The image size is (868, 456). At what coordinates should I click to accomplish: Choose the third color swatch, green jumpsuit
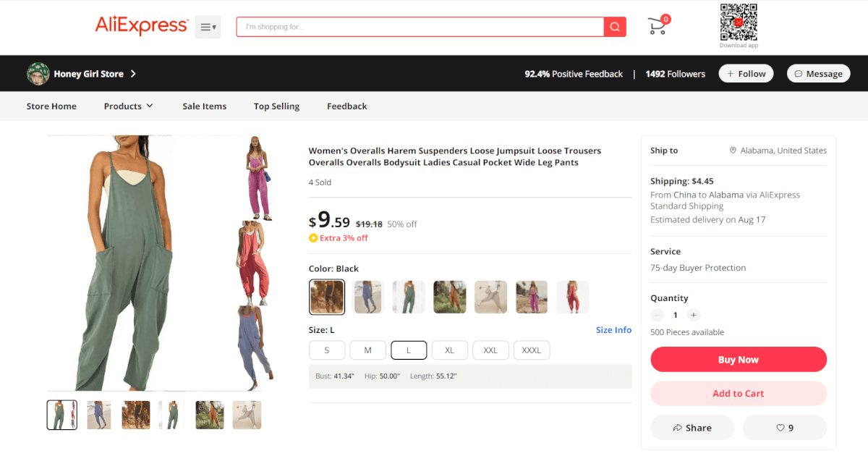pyautogui.click(x=409, y=297)
